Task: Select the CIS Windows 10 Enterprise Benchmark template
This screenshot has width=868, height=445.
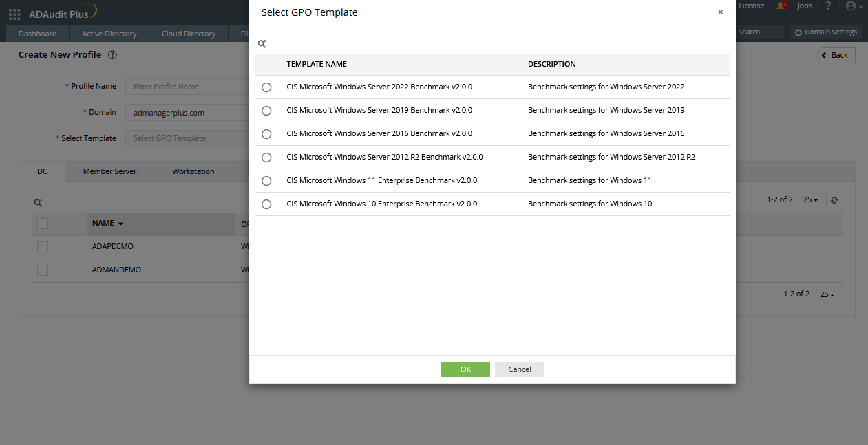Action: click(266, 204)
